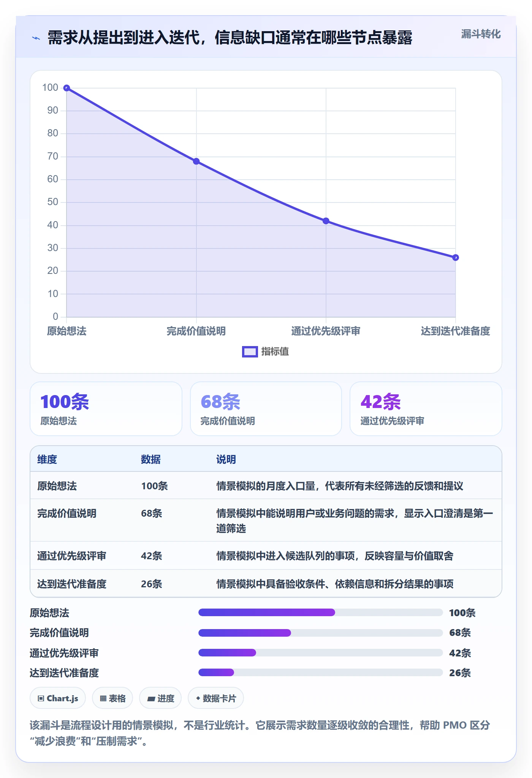Click the 指标值 legend label

tap(275, 352)
